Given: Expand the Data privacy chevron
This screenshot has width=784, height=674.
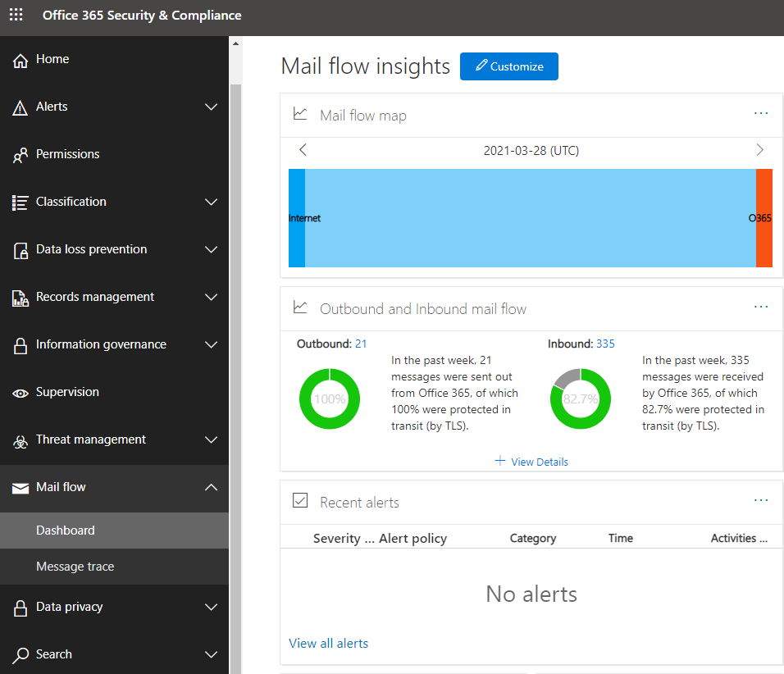Looking at the screenshot, I should 212,607.
